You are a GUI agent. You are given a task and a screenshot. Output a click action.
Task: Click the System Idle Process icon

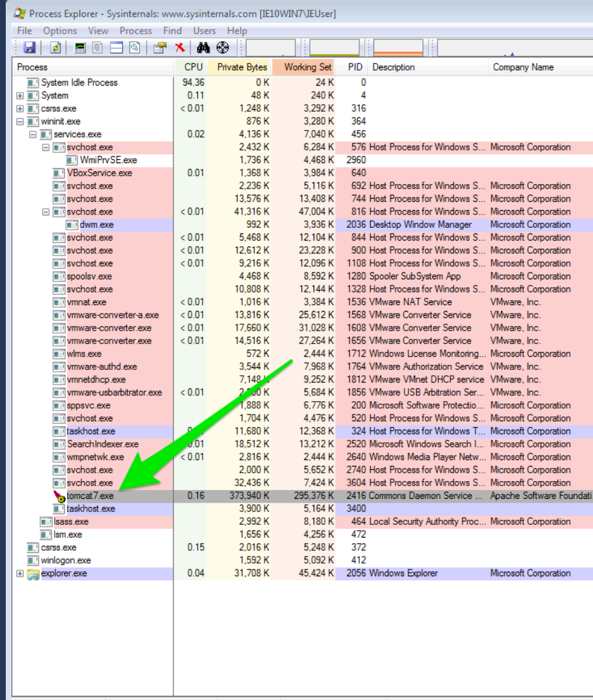coord(33,83)
